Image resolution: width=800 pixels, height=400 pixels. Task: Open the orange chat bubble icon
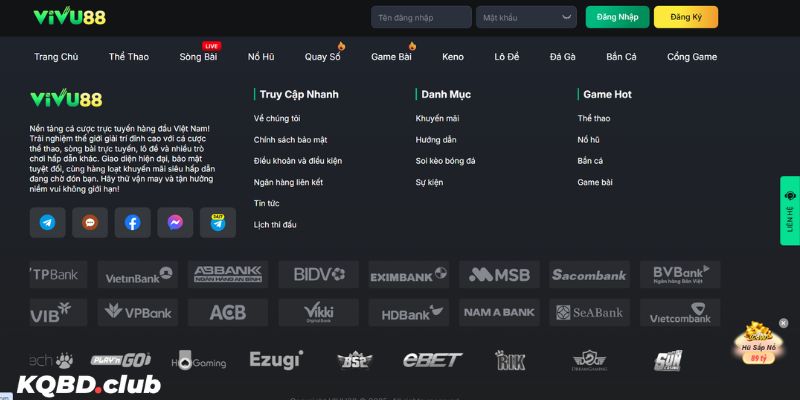(x=90, y=222)
